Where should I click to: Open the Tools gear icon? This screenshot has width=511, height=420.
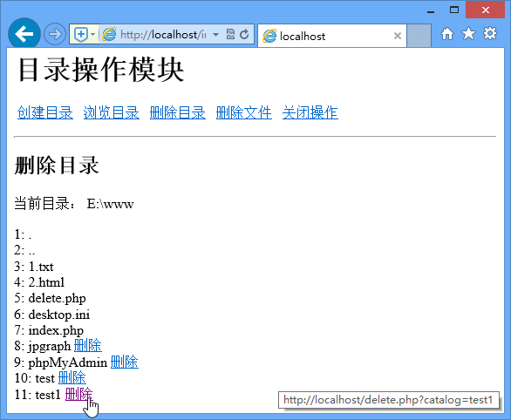(x=490, y=33)
